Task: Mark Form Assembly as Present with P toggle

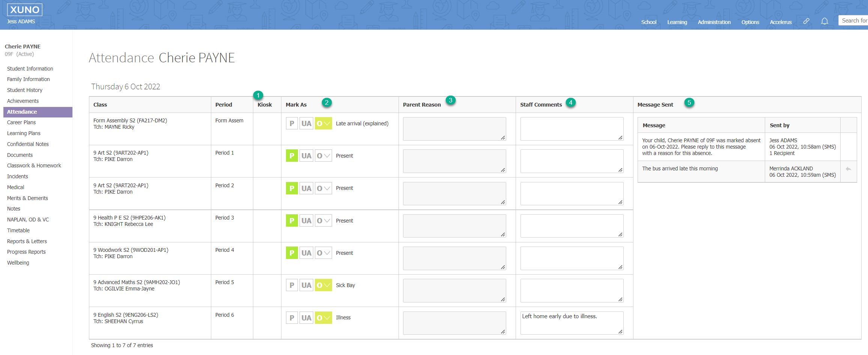Action: coord(292,123)
